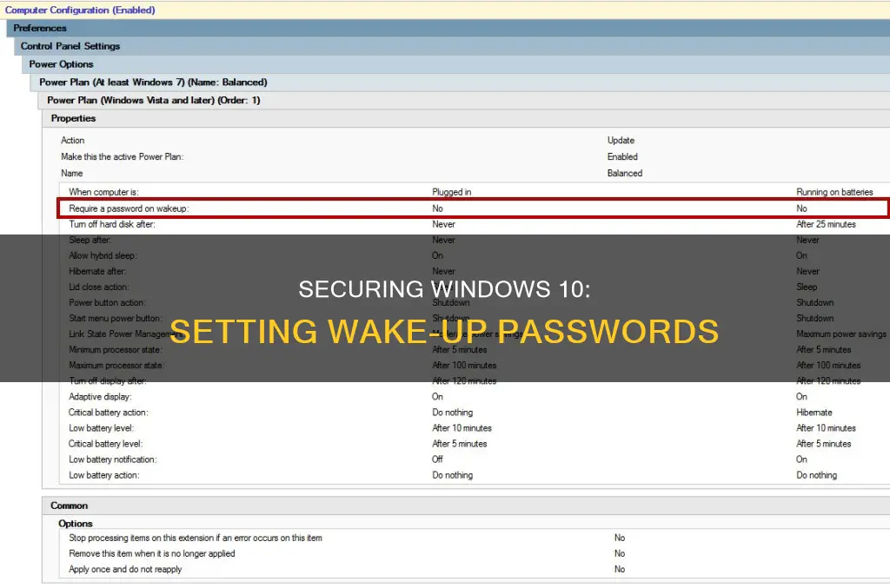
Task: Select Plugged in 'Never' for hard disk
Action: click(444, 225)
